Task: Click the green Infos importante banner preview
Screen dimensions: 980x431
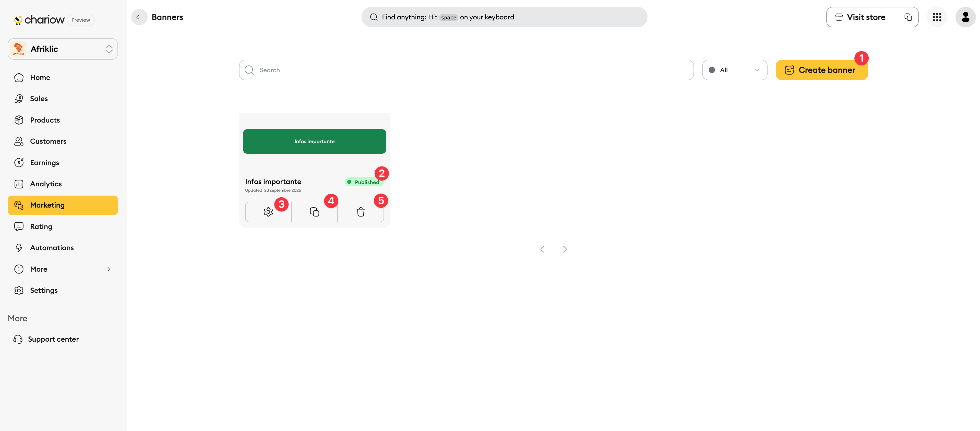Action: [314, 141]
